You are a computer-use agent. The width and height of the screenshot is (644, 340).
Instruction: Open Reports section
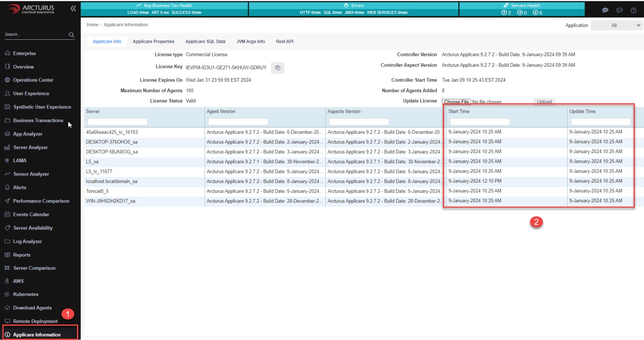tap(21, 255)
